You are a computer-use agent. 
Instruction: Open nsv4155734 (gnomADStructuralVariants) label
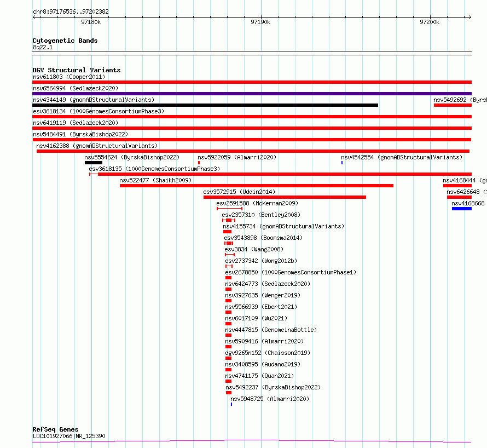[283, 226]
